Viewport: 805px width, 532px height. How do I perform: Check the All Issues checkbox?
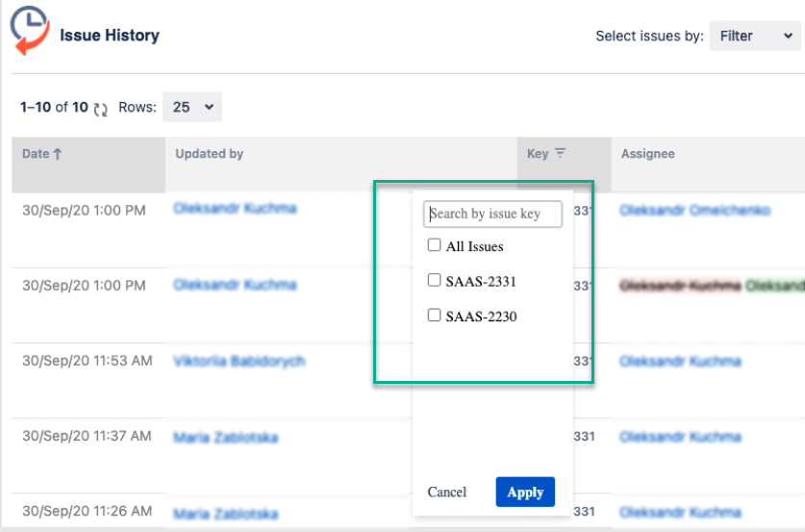pos(435,245)
